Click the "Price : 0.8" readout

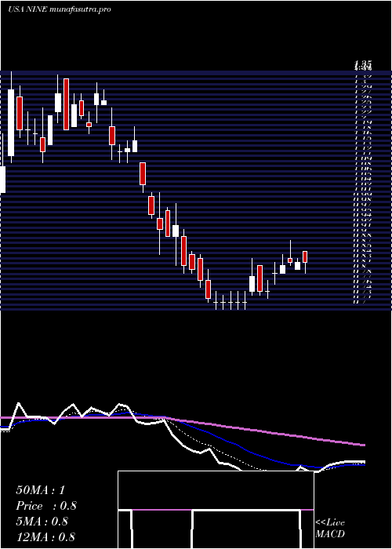click(x=46, y=506)
